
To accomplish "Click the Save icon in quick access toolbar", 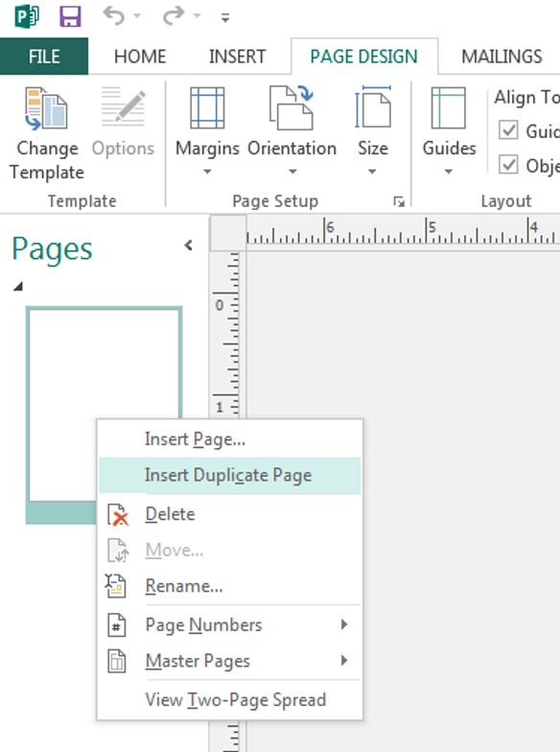I will (x=70, y=15).
